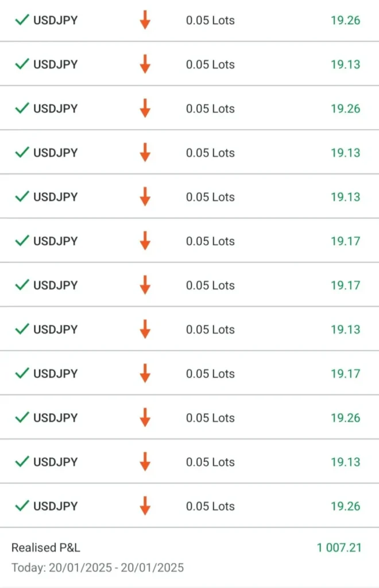Screen dimensions: 379x588
Task: Select the 19.17 profit in the seventh row
Action: tap(345, 285)
